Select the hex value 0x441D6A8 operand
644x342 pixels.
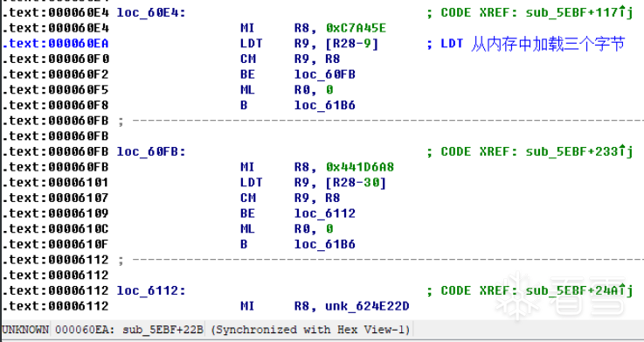360,167
